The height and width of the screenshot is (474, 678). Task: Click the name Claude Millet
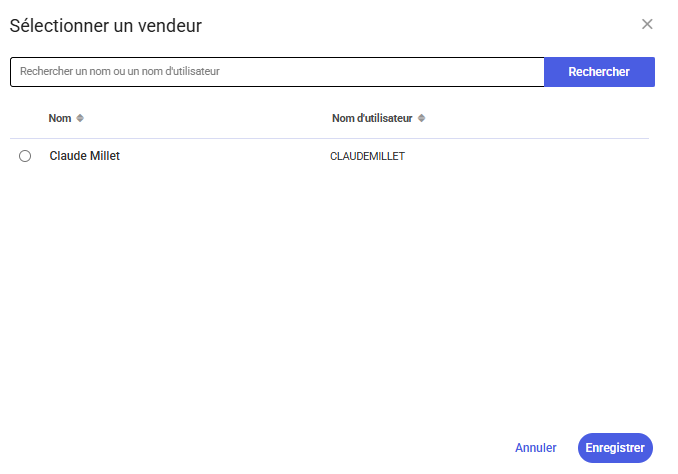click(84, 156)
